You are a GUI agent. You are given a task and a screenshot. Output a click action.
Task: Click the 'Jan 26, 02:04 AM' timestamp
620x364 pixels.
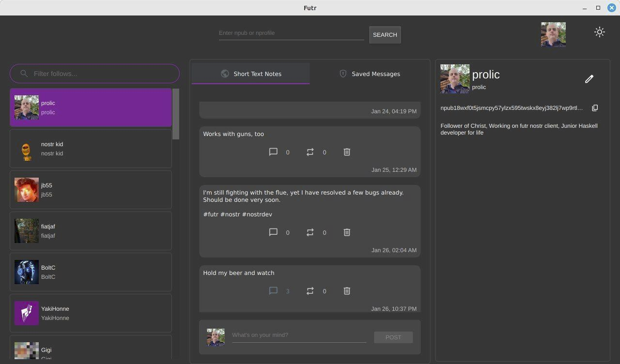click(394, 250)
